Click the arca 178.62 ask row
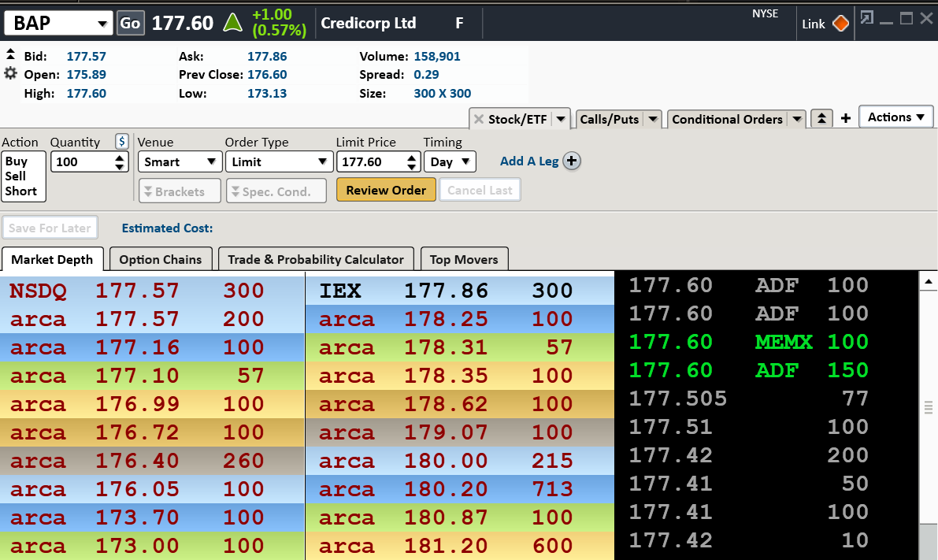Screen dimensions: 938x560 coord(459,404)
